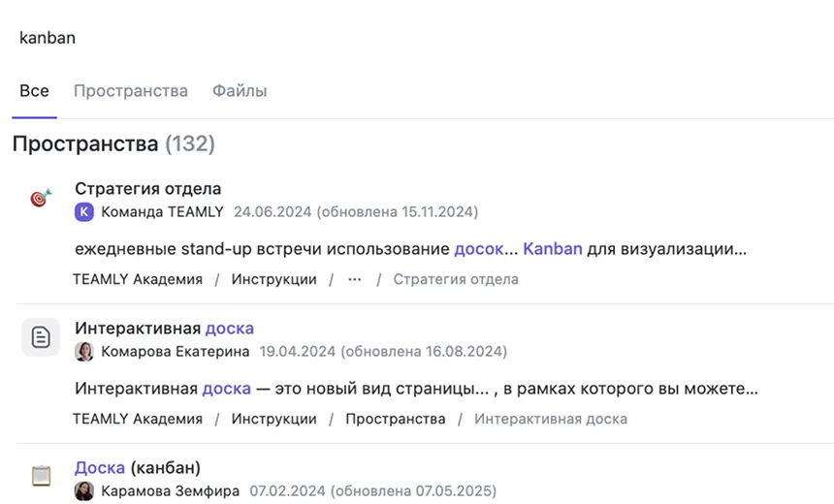Image resolution: width=834 pixels, height=504 pixels.
Task: Expand the collapsed breadcrumb ellipsis
Action: [x=355, y=279]
